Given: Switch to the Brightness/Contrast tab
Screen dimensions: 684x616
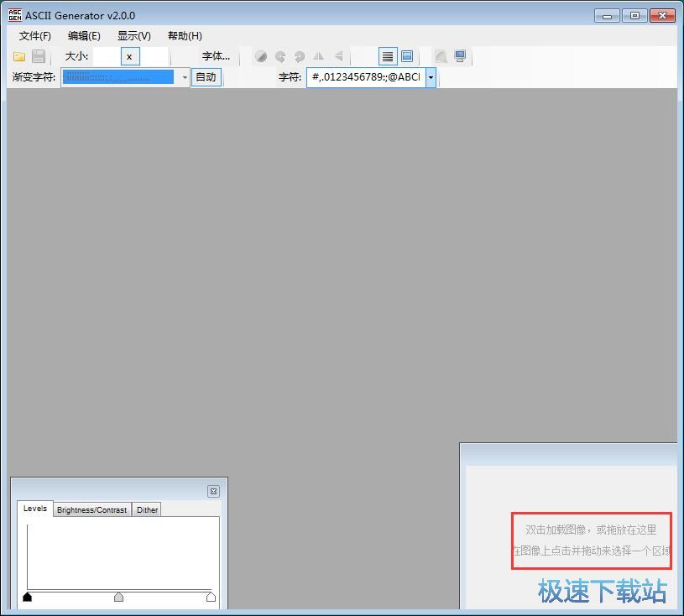Looking at the screenshot, I should click(91, 509).
